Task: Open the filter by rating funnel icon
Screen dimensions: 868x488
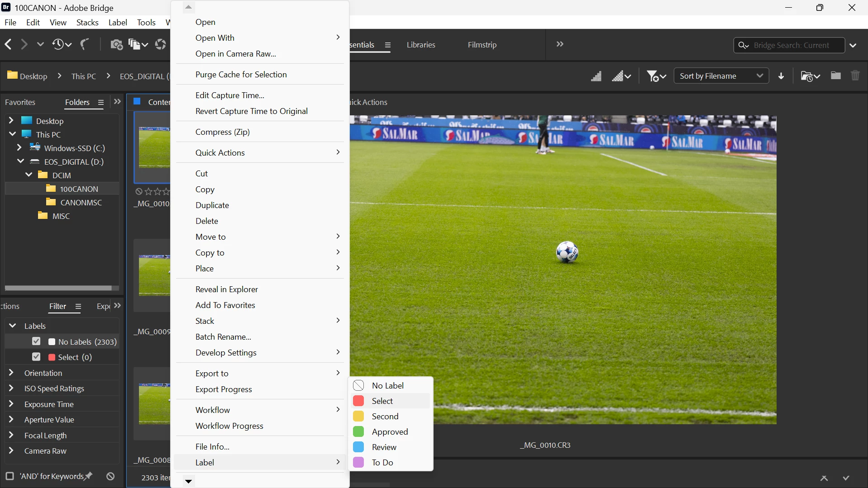Action: pyautogui.click(x=656, y=76)
